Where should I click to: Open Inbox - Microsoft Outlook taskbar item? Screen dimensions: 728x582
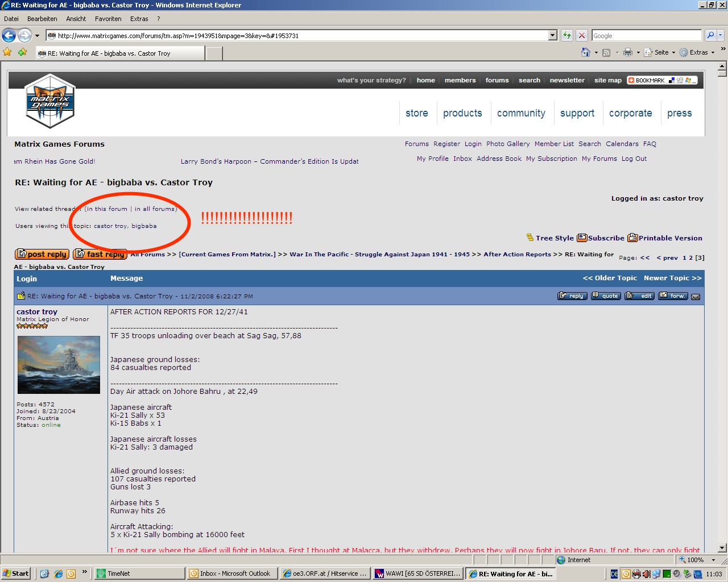232,573
